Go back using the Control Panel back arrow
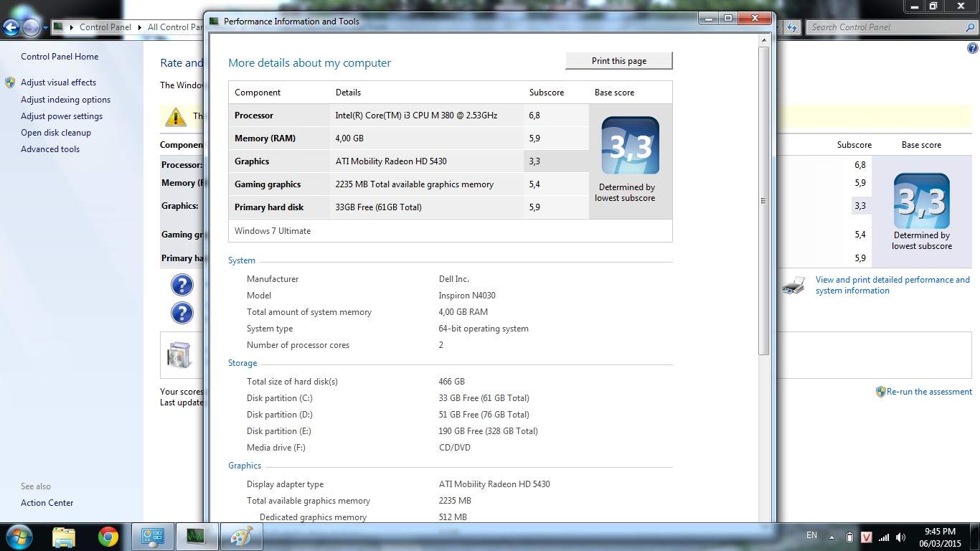Image resolution: width=980 pixels, height=551 pixels. click(x=11, y=28)
